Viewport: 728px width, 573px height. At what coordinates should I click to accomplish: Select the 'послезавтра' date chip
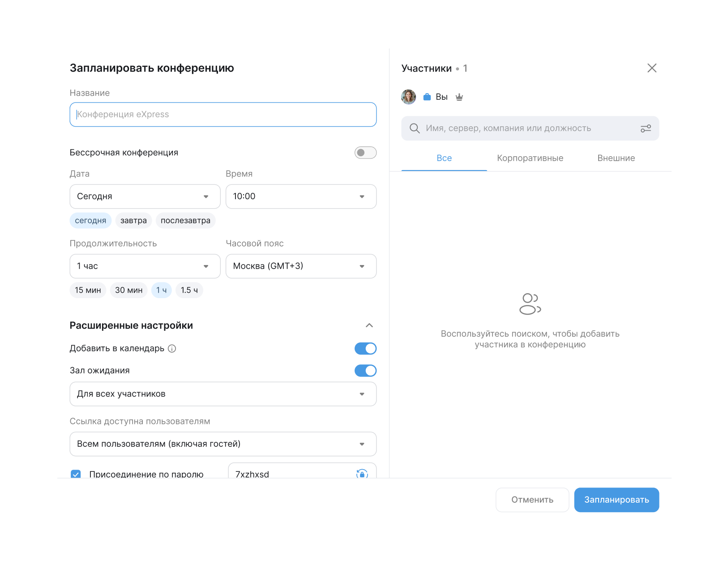185,221
